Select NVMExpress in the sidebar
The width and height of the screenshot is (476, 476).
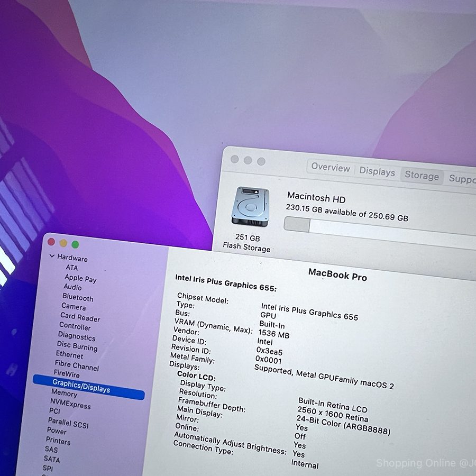tap(70, 404)
